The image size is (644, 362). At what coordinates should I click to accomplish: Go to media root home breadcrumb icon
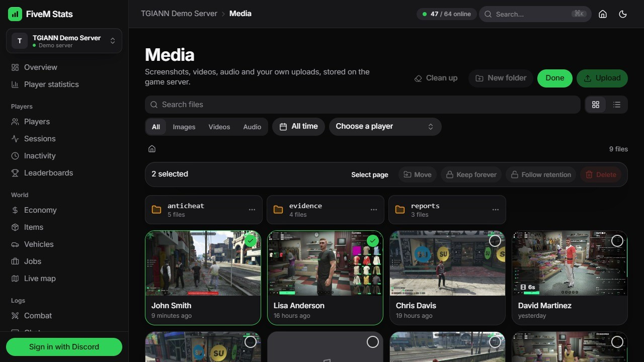tap(152, 149)
